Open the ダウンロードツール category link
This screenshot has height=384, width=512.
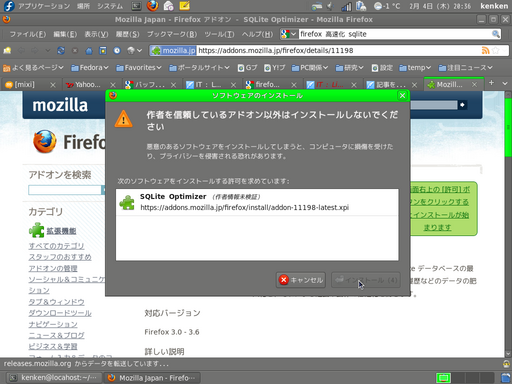pyautogui.click(x=60, y=313)
